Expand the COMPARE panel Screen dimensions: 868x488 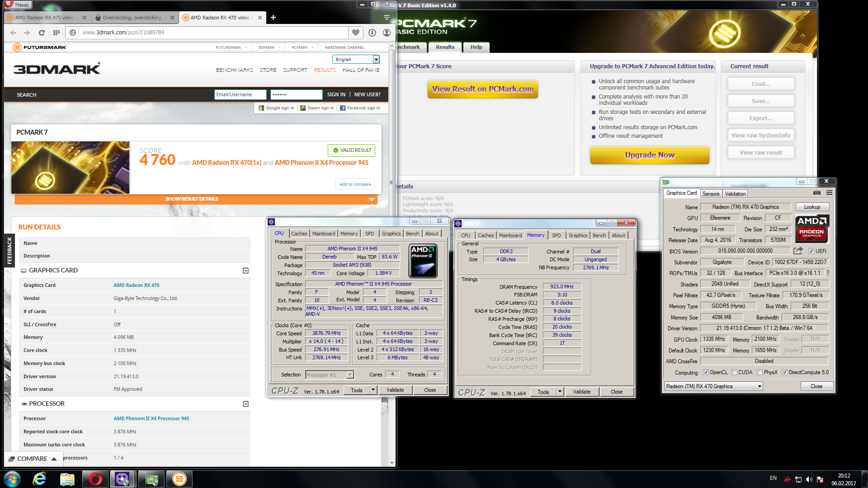[33, 459]
